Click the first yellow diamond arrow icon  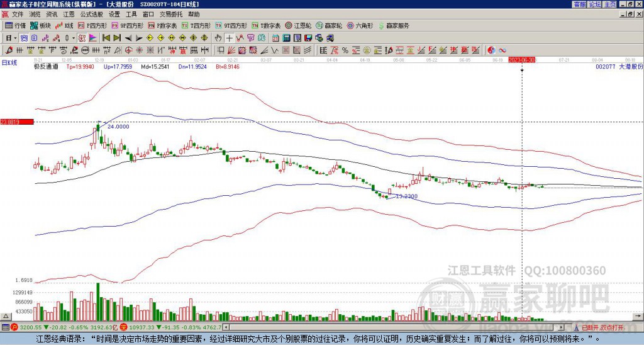coord(150,38)
